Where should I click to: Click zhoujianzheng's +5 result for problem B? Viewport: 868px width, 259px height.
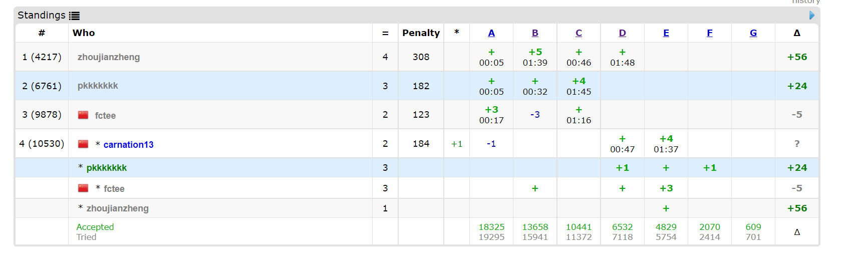pos(535,52)
